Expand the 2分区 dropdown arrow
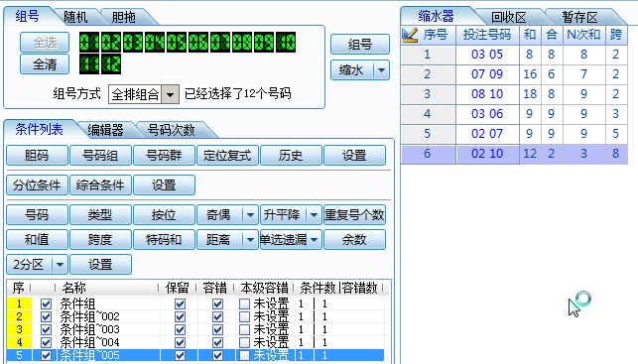This screenshot has width=638, height=364. coord(60,265)
